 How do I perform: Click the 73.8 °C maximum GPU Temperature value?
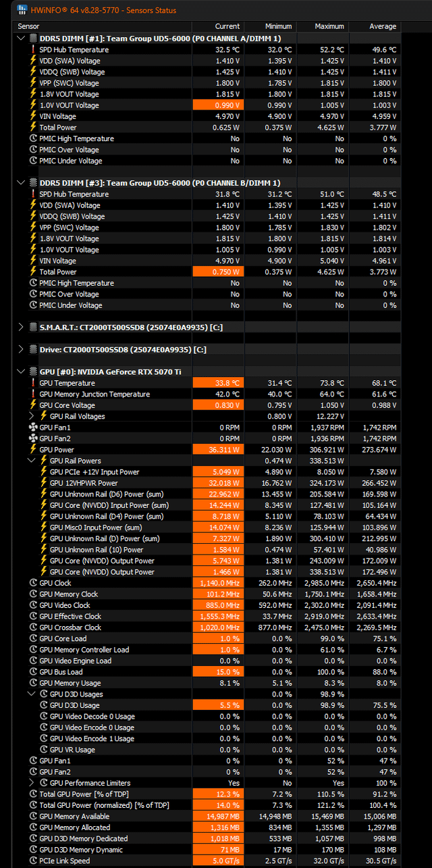coord(331,383)
